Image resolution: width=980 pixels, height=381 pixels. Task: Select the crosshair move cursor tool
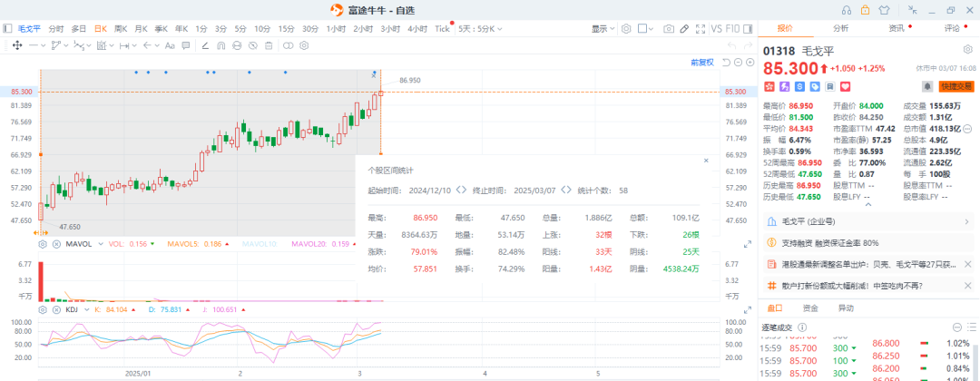(x=17, y=45)
